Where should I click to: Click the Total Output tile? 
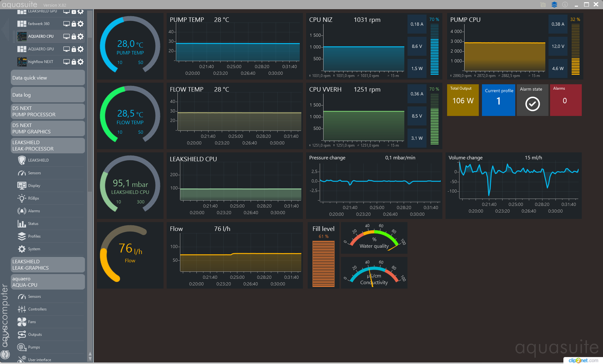(463, 100)
